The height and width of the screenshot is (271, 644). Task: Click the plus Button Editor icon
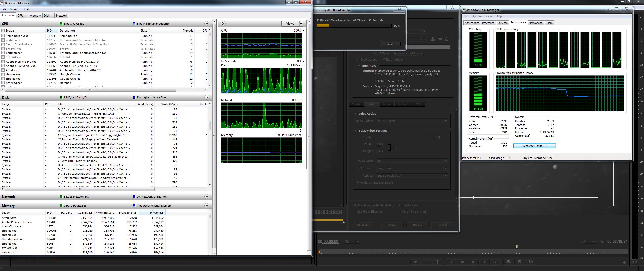tap(624, 262)
